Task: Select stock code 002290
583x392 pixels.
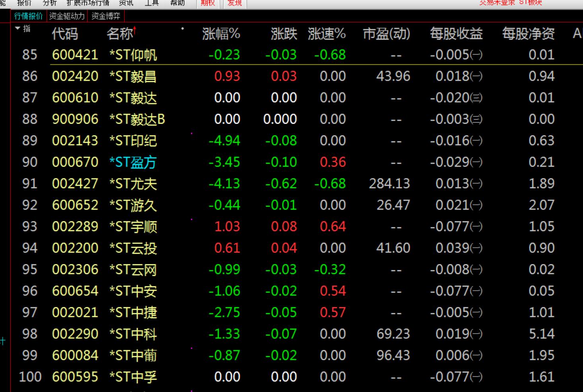Action: pyautogui.click(x=75, y=334)
